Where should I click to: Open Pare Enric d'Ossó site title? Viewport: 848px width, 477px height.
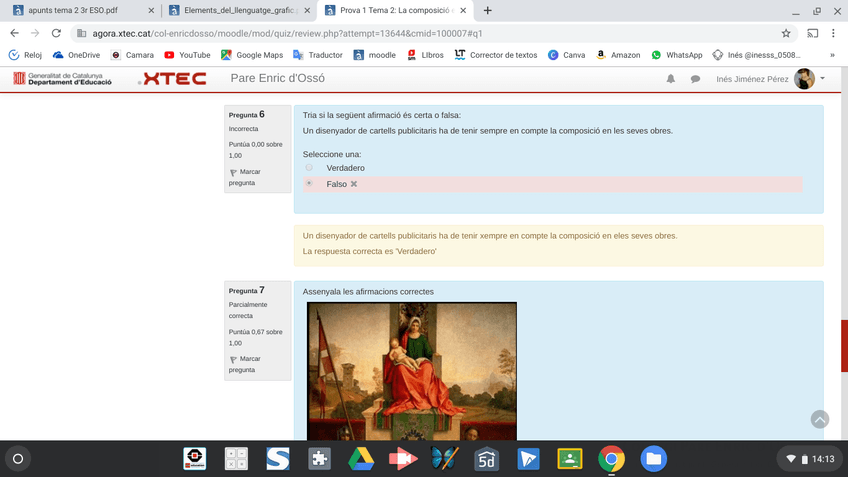click(277, 78)
